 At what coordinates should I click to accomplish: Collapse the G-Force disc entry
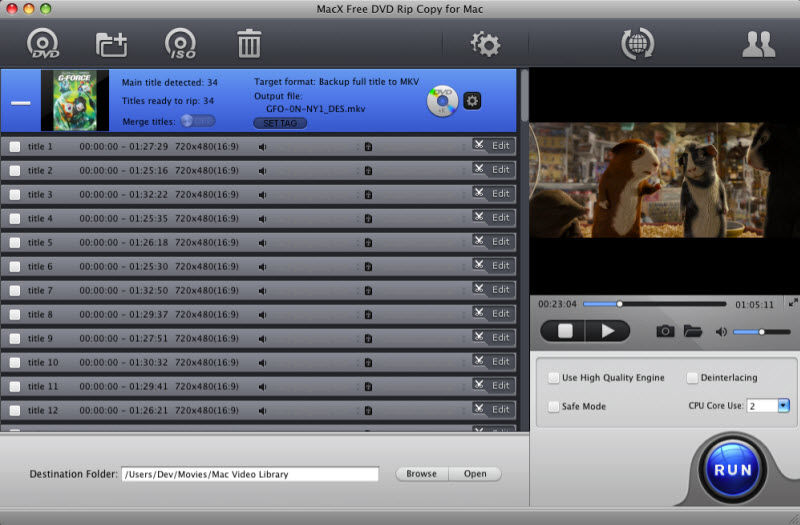[21, 103]
